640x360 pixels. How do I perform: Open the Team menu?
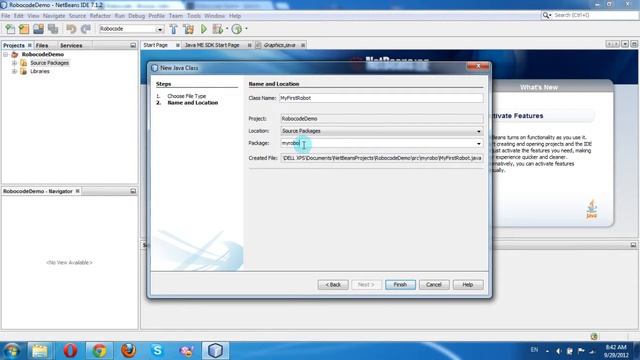[x=176, y=16]
